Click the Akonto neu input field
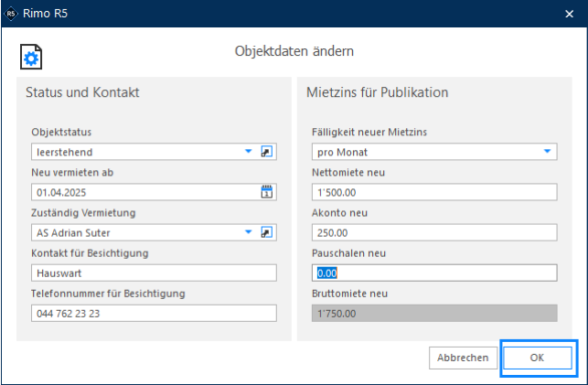Screen dimensions: 588x385 (x=434, y=233)
